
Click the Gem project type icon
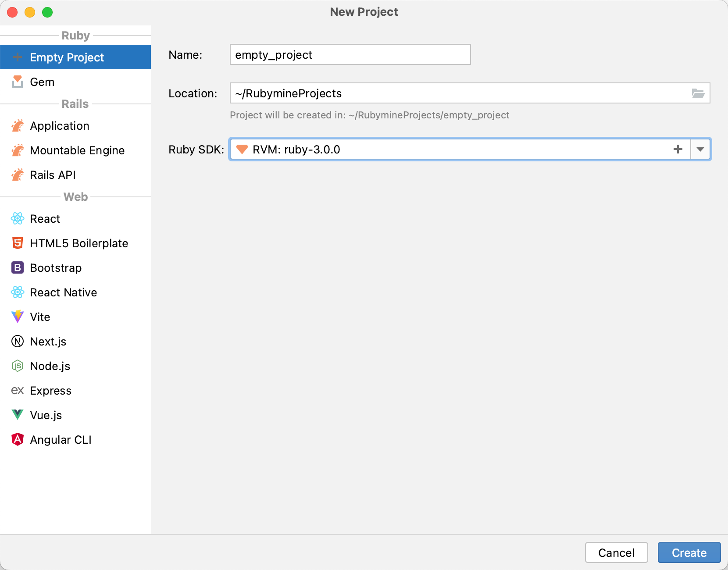[18, 82]
